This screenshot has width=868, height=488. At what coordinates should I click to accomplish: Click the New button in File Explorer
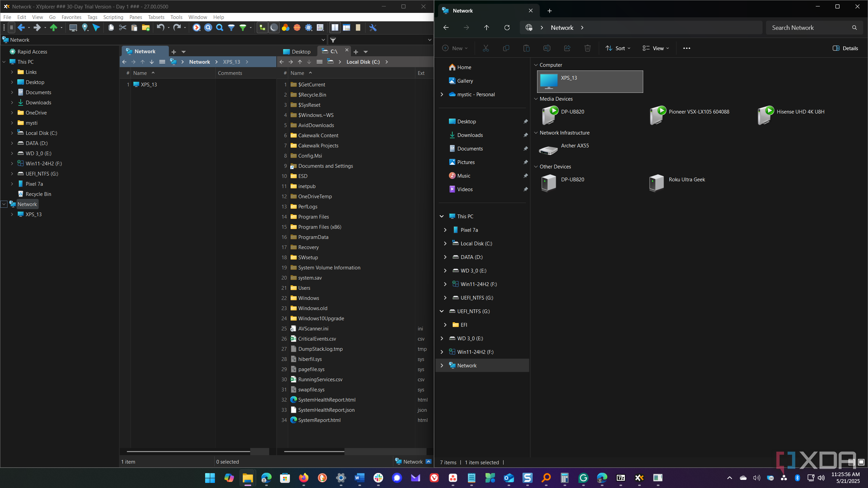tap(455, 48)
